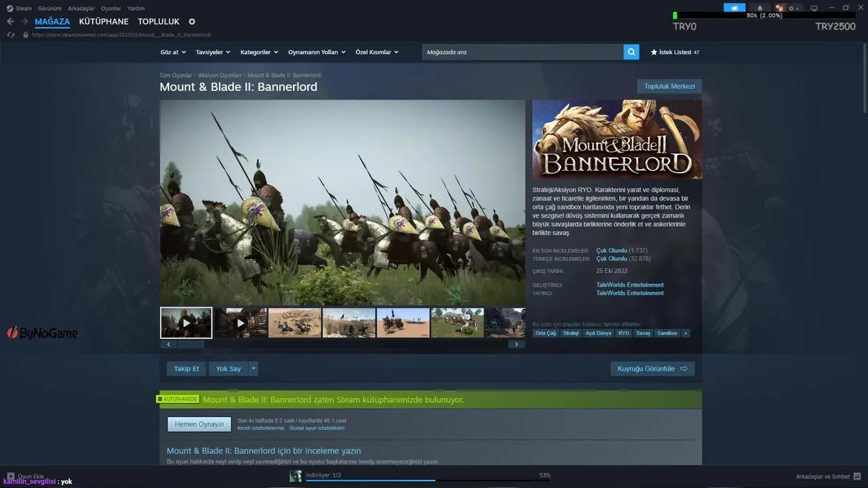
Task: Open announcements via the megaphone icon
Action: [734, 8]
